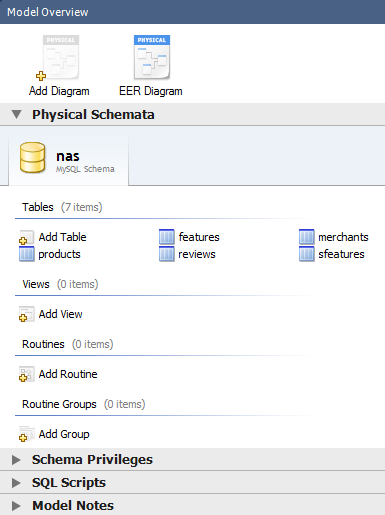Image resolution: width=385 pixels, height=515 pixels.
Task: Click the Schema Privileges header title
Action: pyautogui.click(x=92, y=460)
